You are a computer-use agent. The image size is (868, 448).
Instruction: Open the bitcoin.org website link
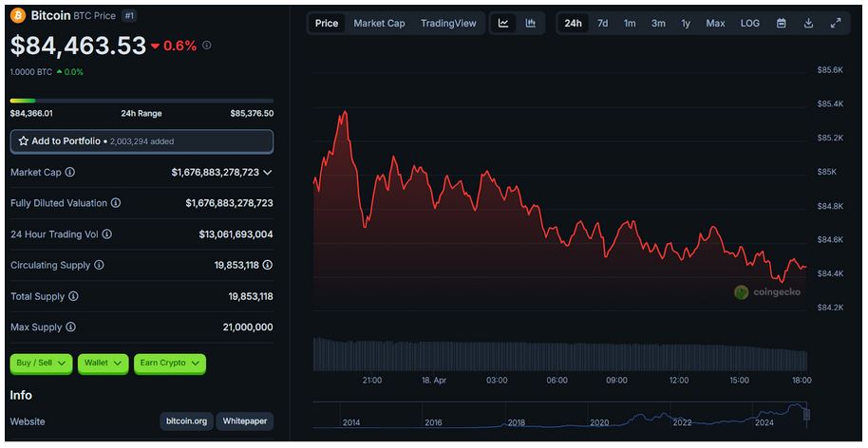click(x=186, y=420)
